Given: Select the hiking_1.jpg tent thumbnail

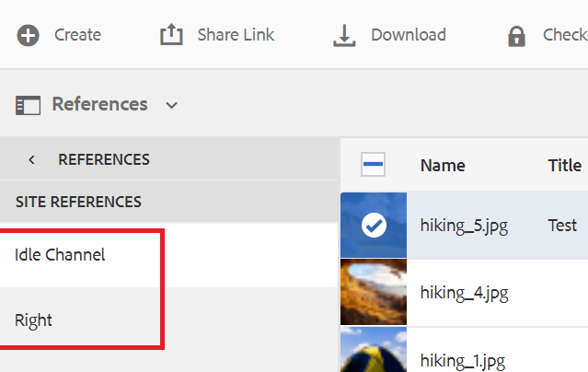Looking at the screenshot, I should 374,352.
